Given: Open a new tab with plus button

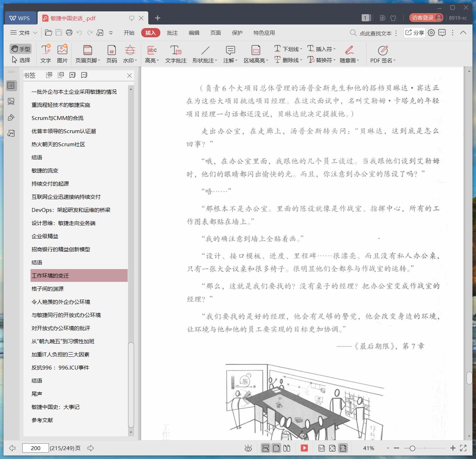Looking at the screenshot, I should coord(158,18).
